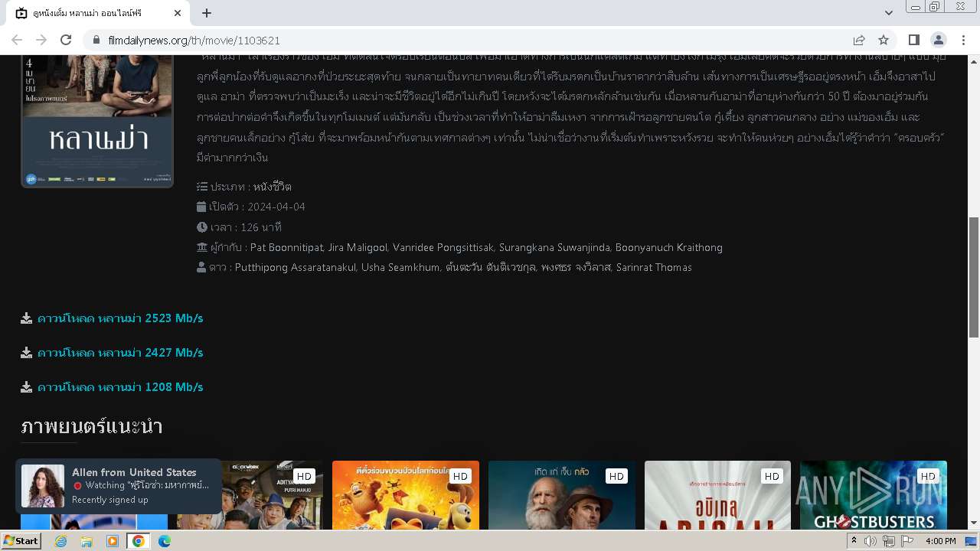Click download icon beside 2523 Mb/s
The height and width of the screenshot is (551, 980).
[27, 318]
